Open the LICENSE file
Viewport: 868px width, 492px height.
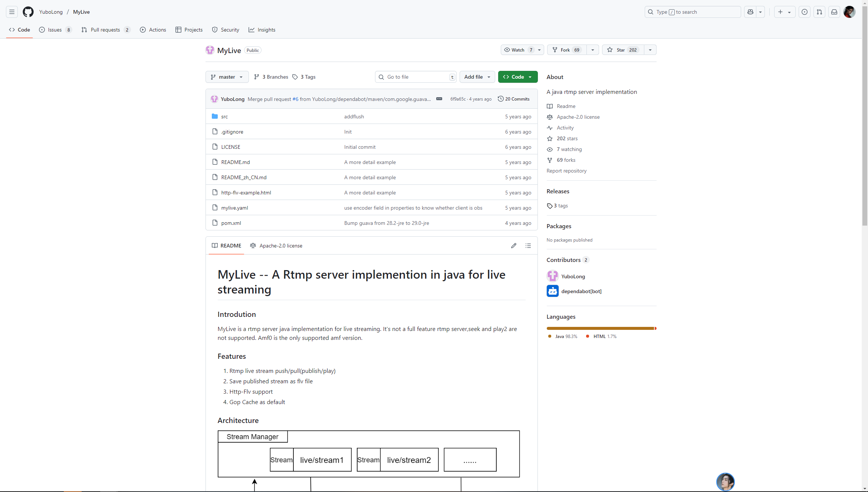pos(231,147)
